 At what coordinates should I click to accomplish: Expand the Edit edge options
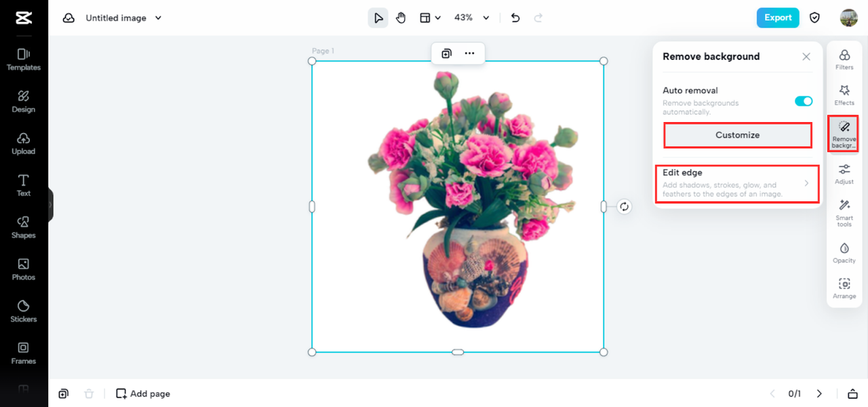pyautogui.click(x=737, y=184)
